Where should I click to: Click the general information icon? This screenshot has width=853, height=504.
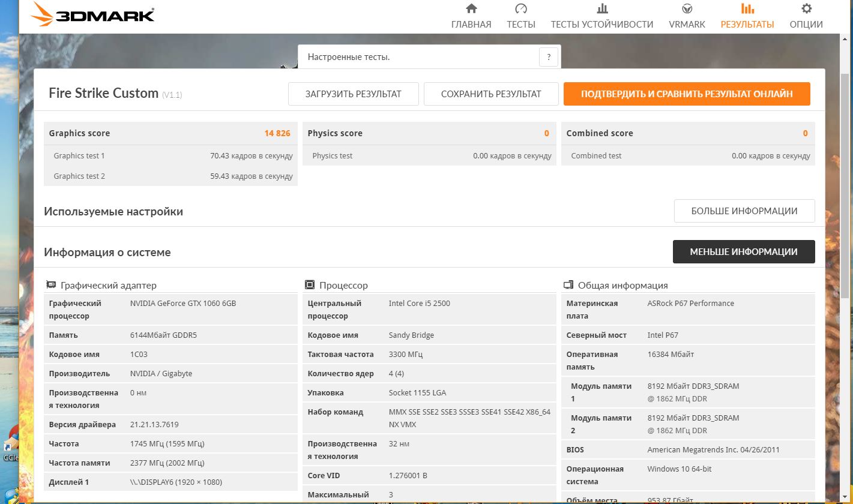click(568, 285)
